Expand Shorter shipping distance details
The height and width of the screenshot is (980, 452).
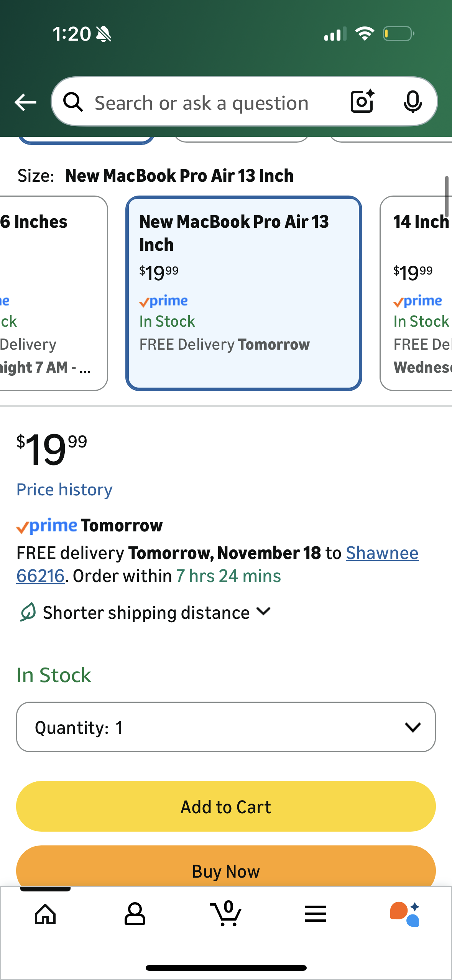pos(156,612)
